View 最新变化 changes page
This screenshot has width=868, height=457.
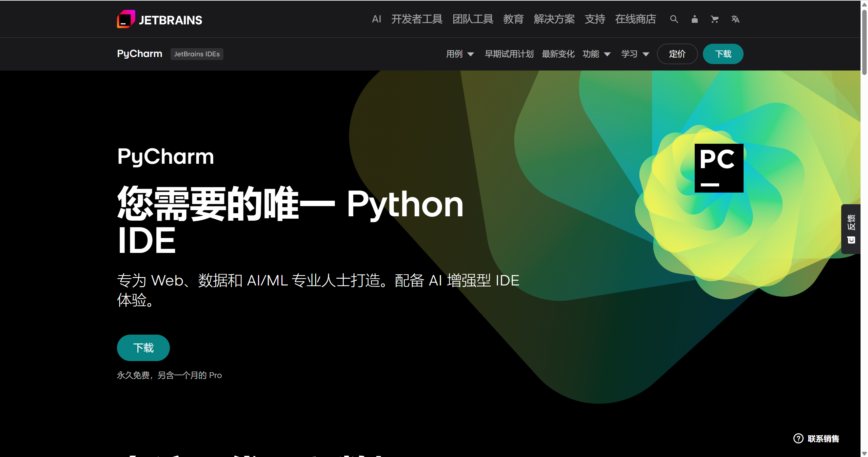click(x=558, y=54)
